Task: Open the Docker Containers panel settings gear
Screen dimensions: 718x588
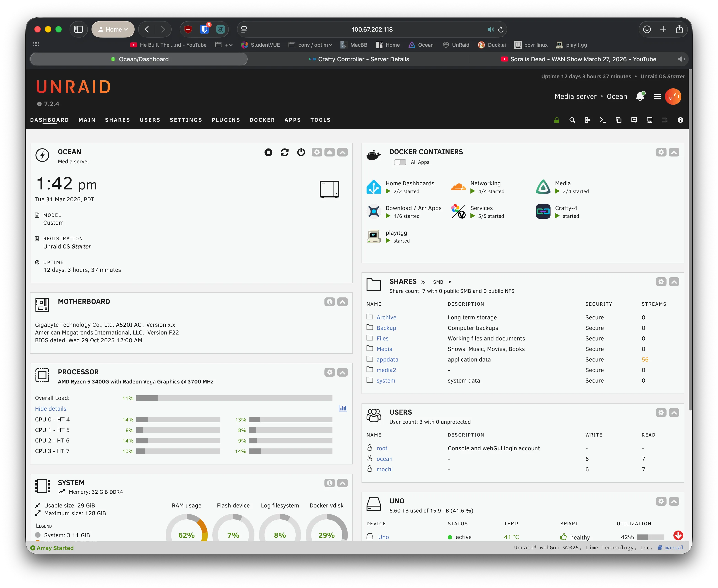Action: (x=661, y=152)
